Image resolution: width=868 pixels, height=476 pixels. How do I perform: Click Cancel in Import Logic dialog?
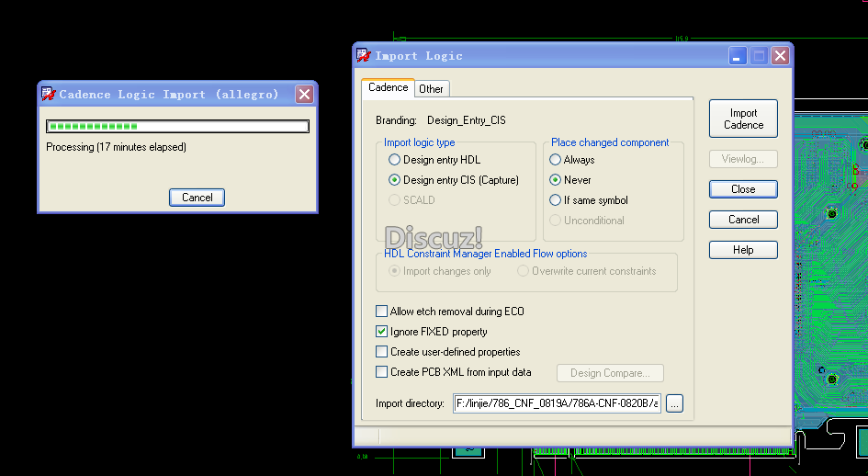[743, 220]
